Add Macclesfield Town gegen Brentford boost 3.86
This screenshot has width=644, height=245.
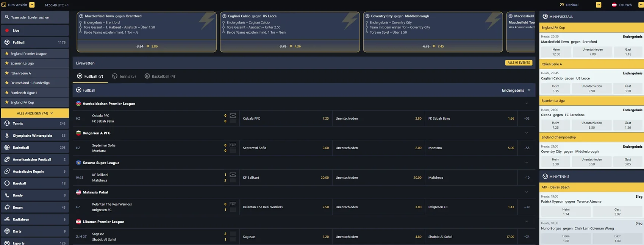[x=147, y=46]
